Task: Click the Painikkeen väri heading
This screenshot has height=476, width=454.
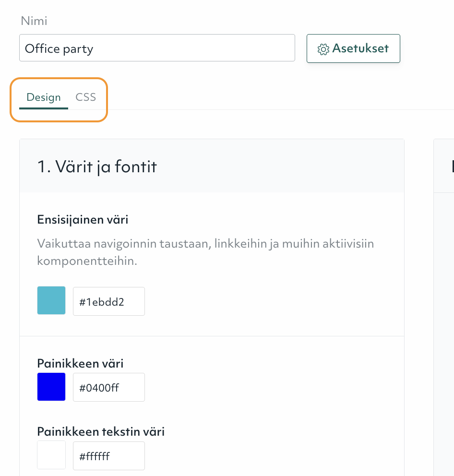Action: coord(80,363)
